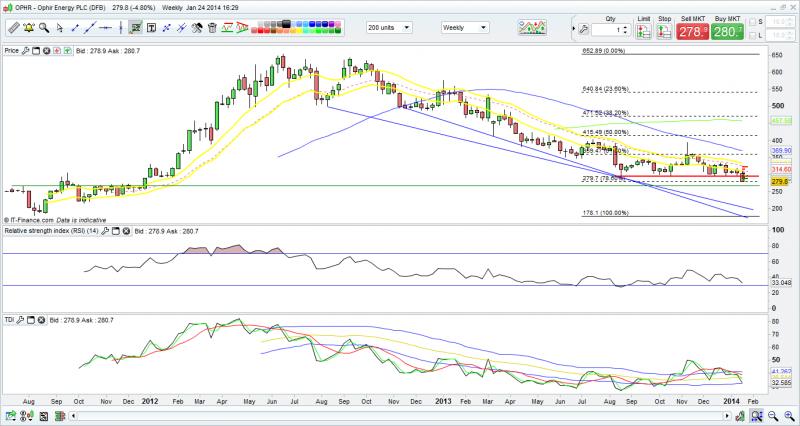
Task: Open RSI indicator wrench settings
Action: 105,231
